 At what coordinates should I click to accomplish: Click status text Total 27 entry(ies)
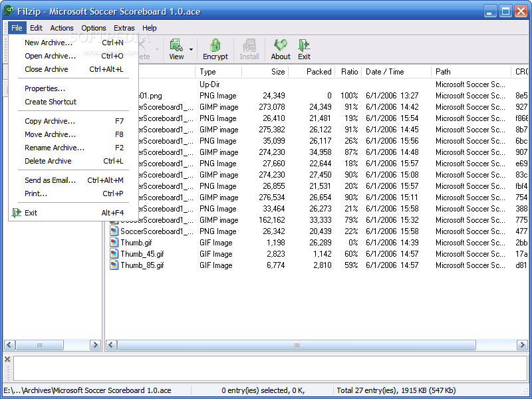366,390
